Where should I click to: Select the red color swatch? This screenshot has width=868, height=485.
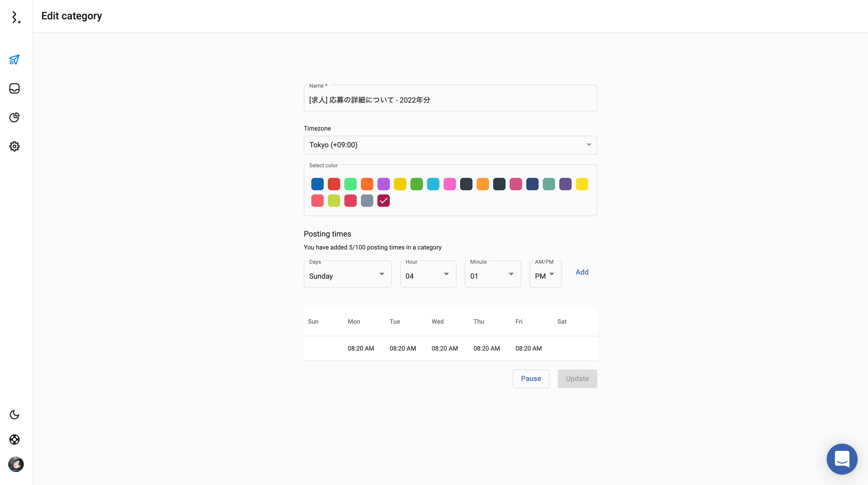[x=334, y=184]
